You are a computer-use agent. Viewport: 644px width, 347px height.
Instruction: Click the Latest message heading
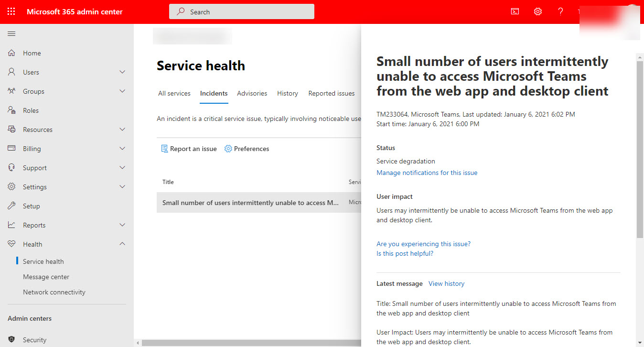point(399,283)
